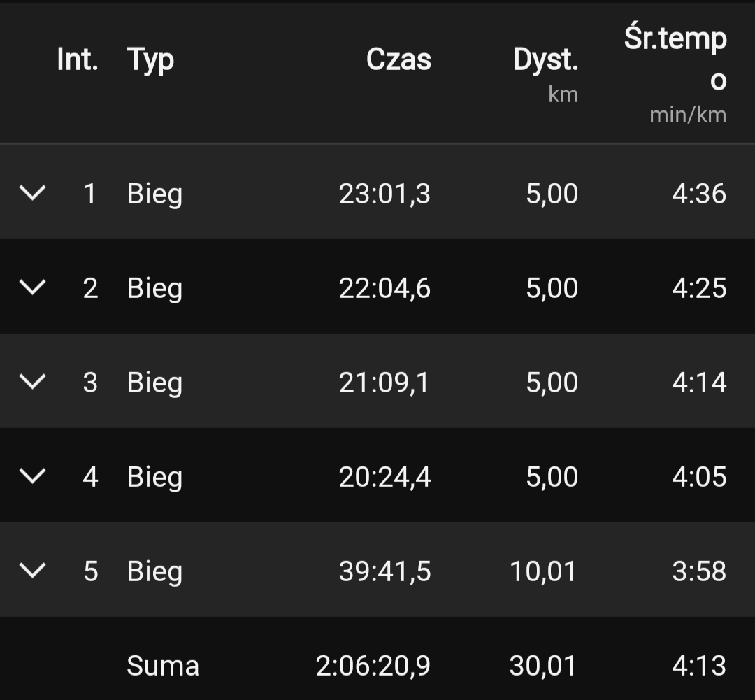This screenshot has height=700, width=755.
Task: Tap the time 23:01,3 in interval 1
Action: [x=384, y=194]
